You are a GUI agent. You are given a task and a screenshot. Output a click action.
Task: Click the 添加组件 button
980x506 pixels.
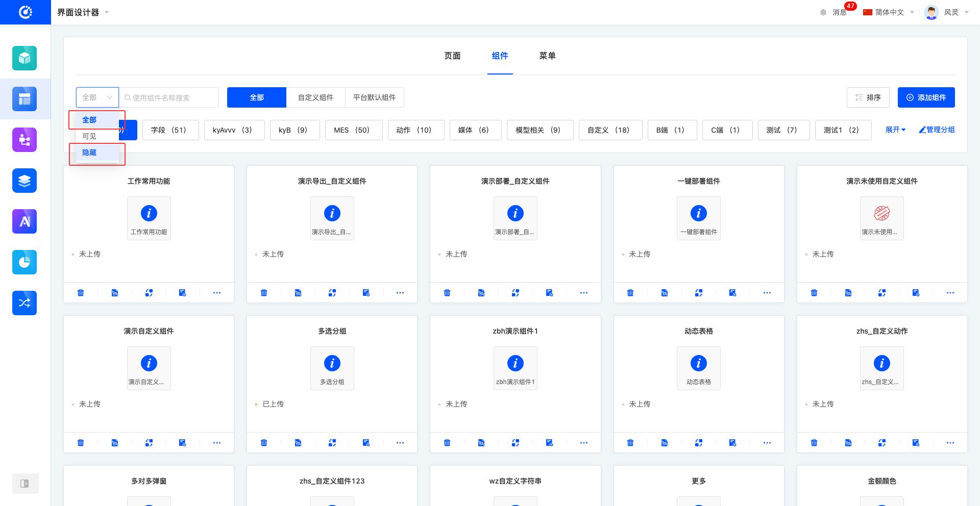pyautogui.click(x=926, y=97)
